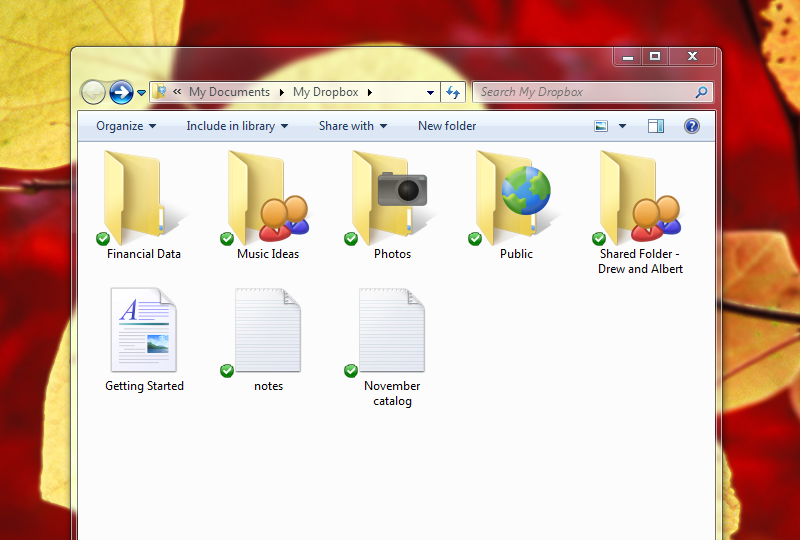Refresh the My Dropbox location

[453, 92]
